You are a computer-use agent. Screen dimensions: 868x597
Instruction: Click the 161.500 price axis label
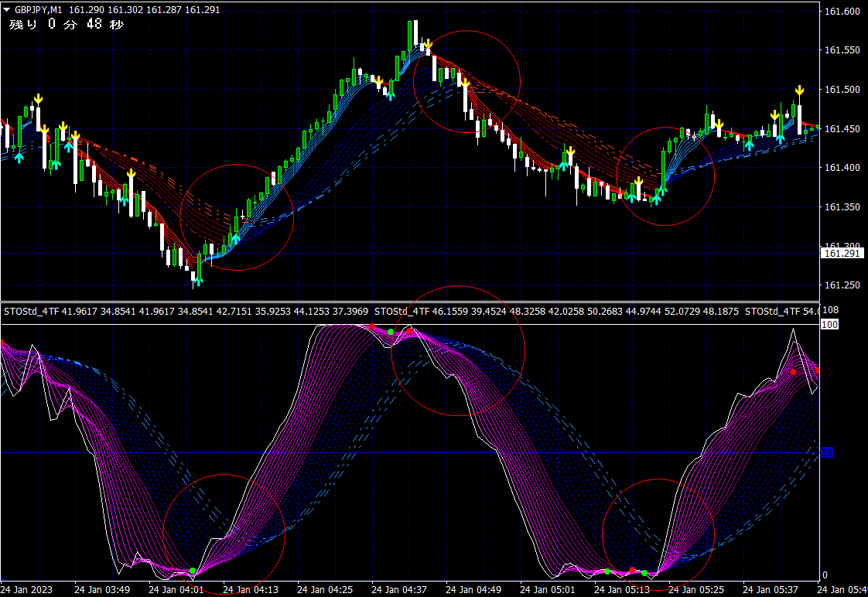pyautogui.click(x=842, y=89)
